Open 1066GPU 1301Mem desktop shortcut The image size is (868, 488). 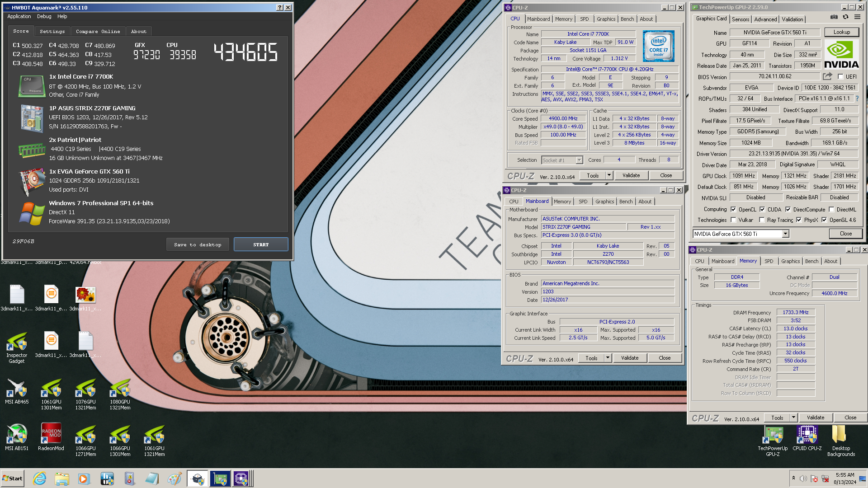pyautogui.click(x=120, y=441)
